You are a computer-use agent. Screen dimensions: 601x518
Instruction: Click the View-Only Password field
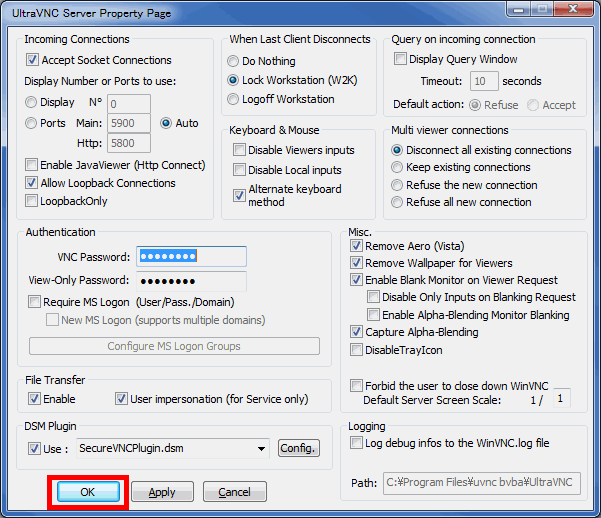coord(192,281)
